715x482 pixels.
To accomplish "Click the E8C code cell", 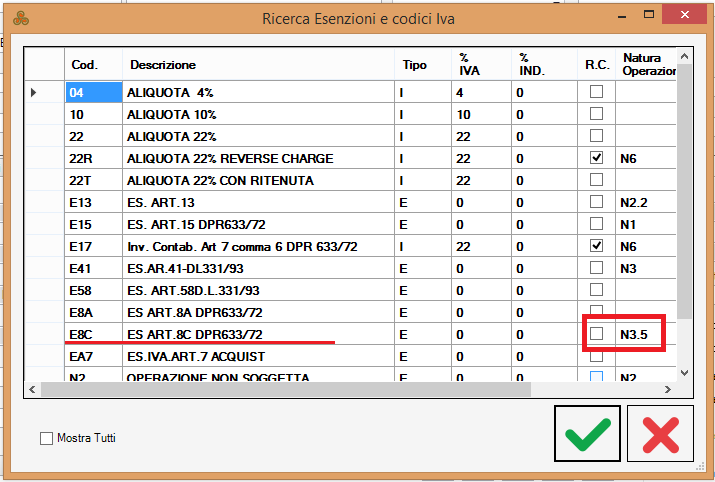I will coord(80,334).
